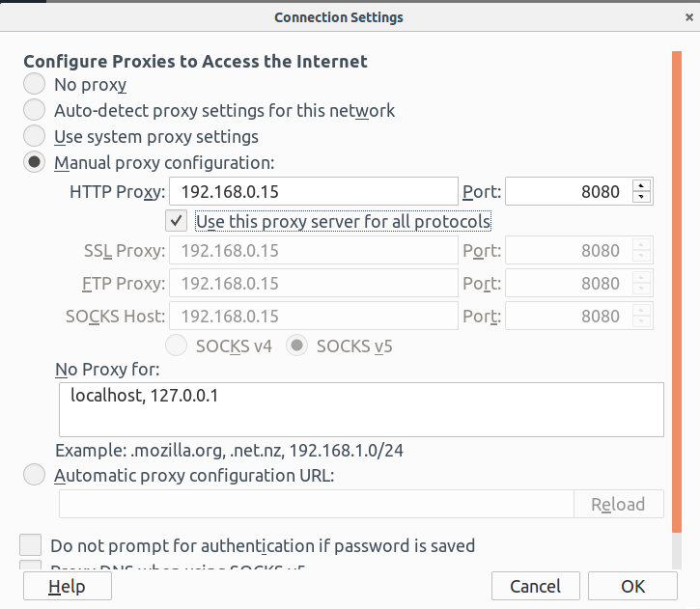Cancel the connection settings changes

535,586
